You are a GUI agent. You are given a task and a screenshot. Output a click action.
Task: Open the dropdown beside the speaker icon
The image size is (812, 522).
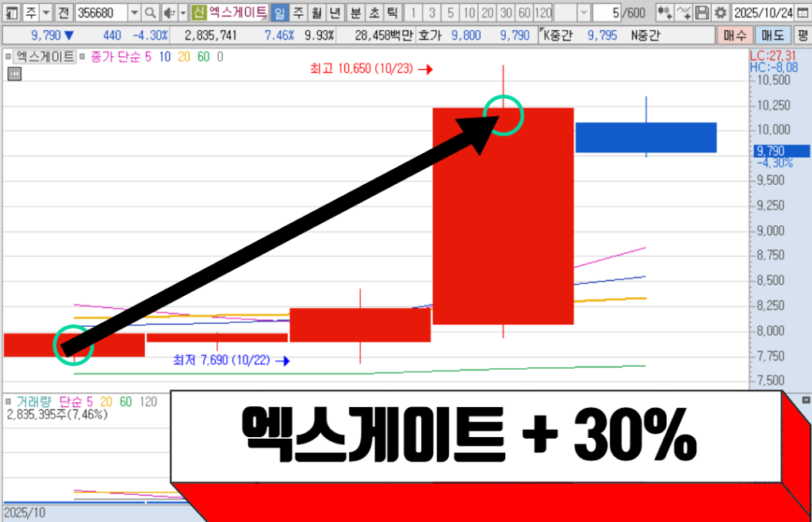(x=182, y=13)
